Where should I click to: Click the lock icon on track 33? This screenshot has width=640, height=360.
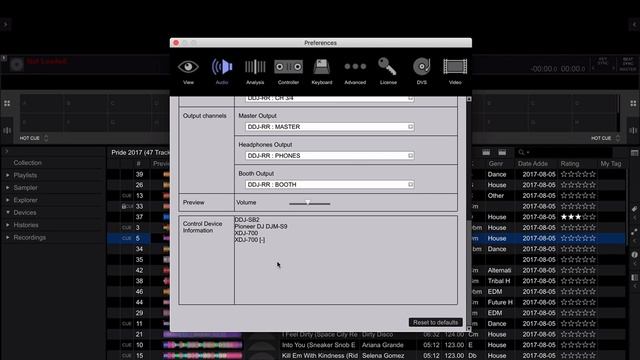pos(124,207)
